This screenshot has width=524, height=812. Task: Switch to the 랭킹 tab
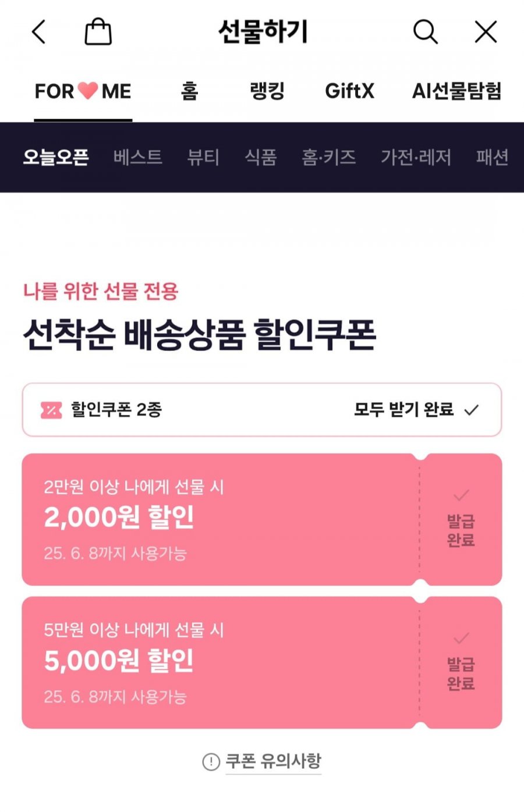(267, 91)
